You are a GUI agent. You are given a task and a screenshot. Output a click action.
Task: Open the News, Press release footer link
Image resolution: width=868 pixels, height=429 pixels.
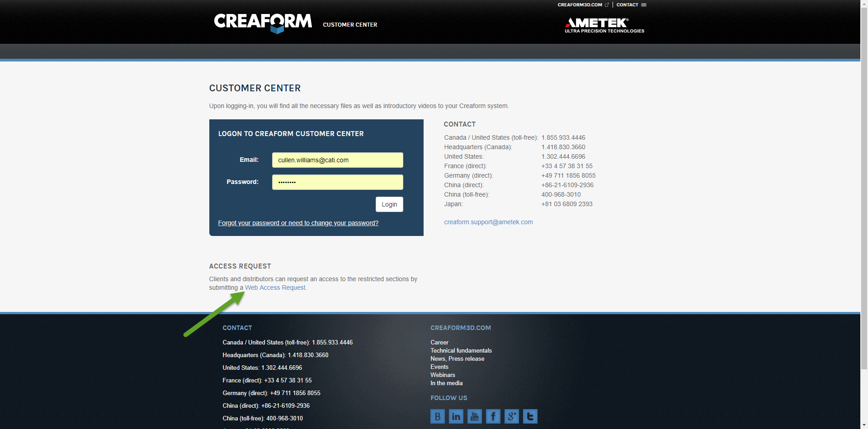(458, 359)
